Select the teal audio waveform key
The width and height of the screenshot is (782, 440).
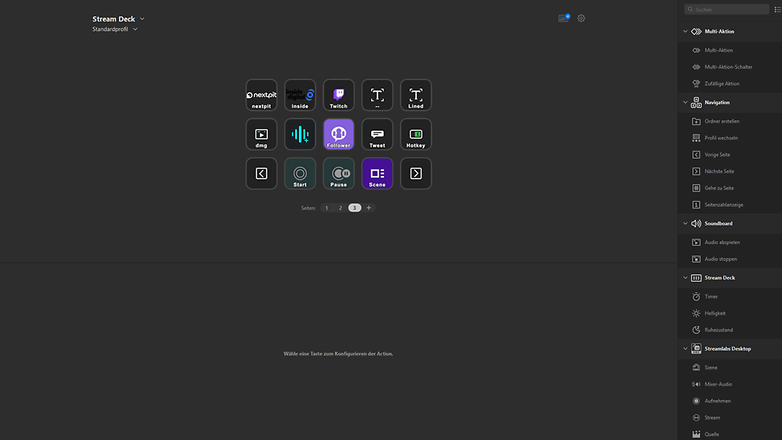coord(300,134)
